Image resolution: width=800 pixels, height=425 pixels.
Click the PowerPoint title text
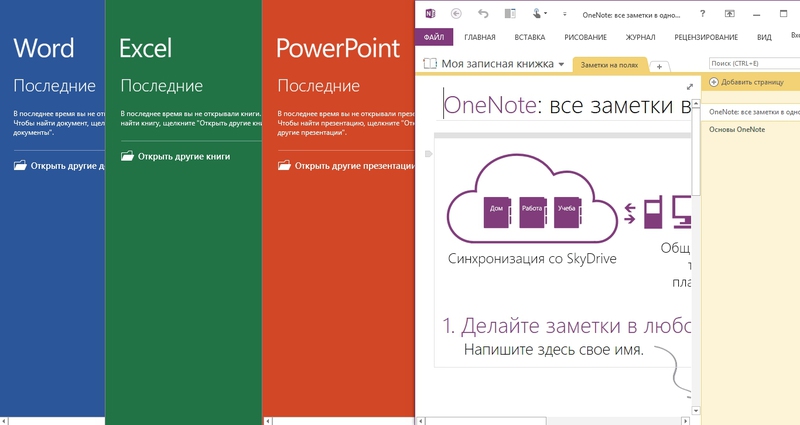pyautogui.click(x=338, y=48)
